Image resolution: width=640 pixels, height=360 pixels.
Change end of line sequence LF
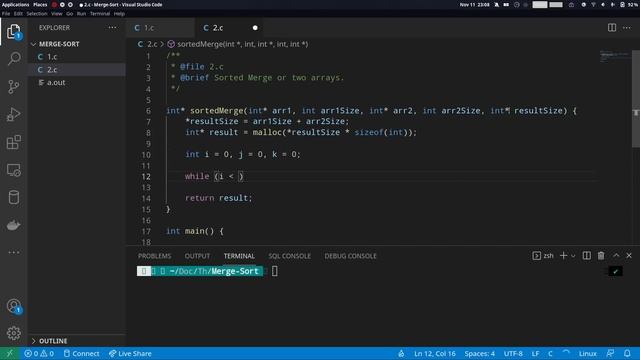(x=535, y=353)
